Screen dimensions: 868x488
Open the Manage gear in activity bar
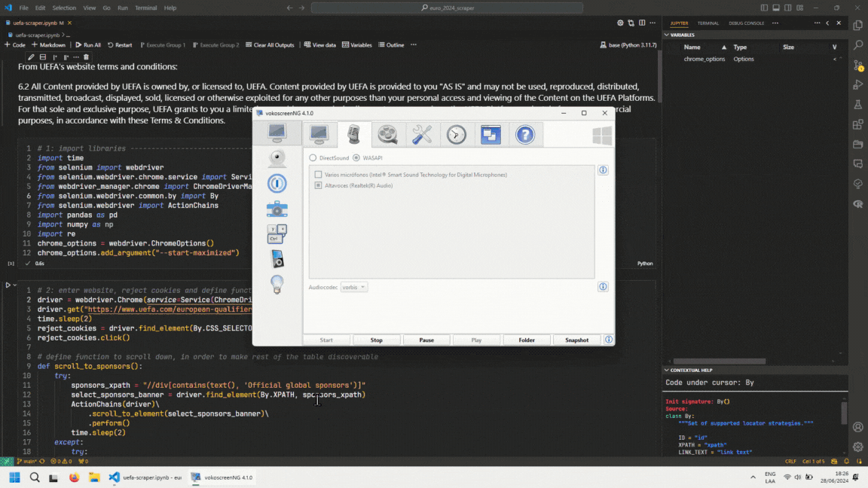(858, 447)
